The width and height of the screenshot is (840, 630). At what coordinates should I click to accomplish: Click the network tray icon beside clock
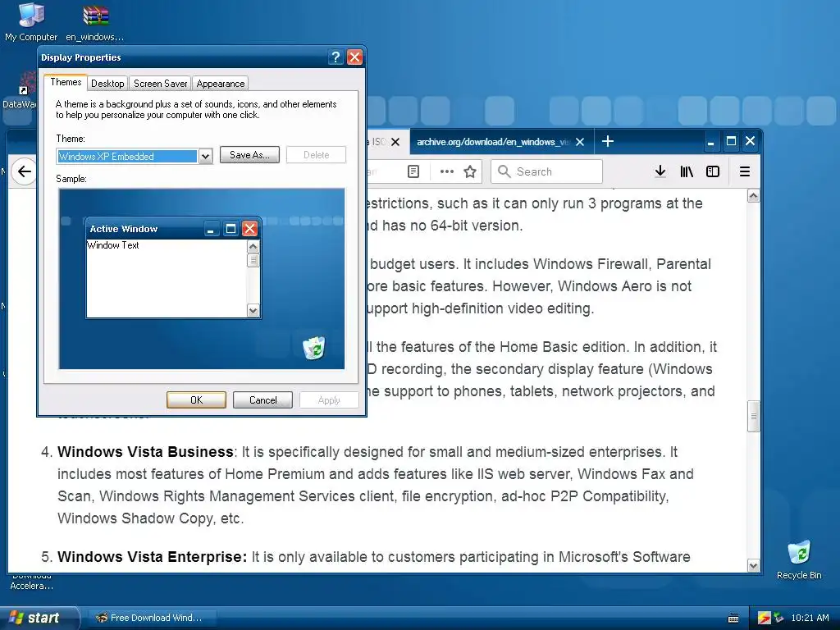pos(779,619)
